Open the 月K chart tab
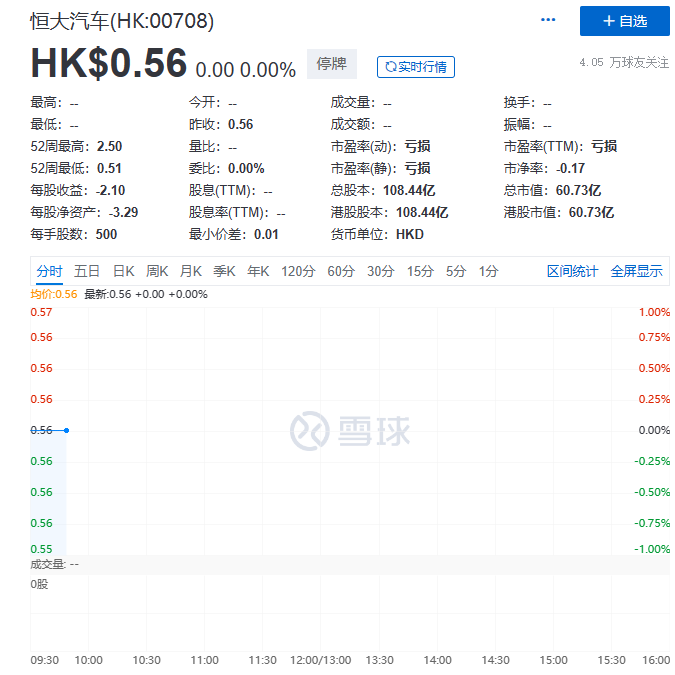Viewport: 675px width, 675px height. (x=191, y=271)
